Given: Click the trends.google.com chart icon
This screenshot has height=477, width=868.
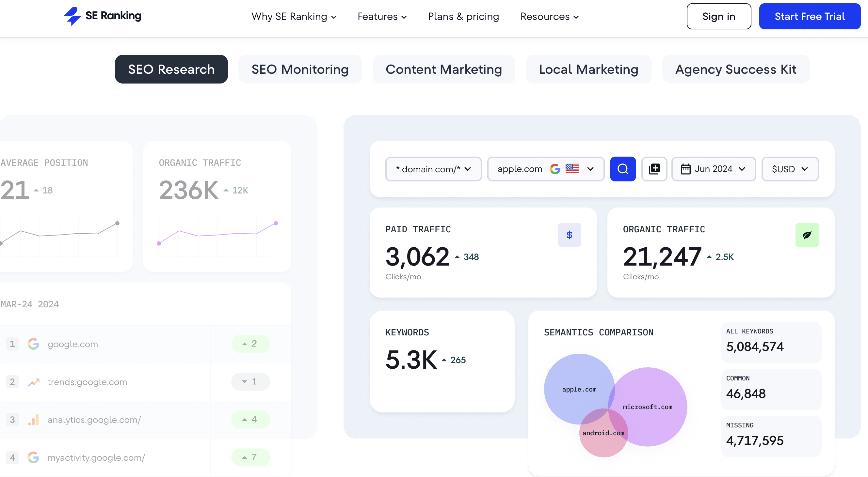Looking at the screenshot, I should tap(33, 382).
